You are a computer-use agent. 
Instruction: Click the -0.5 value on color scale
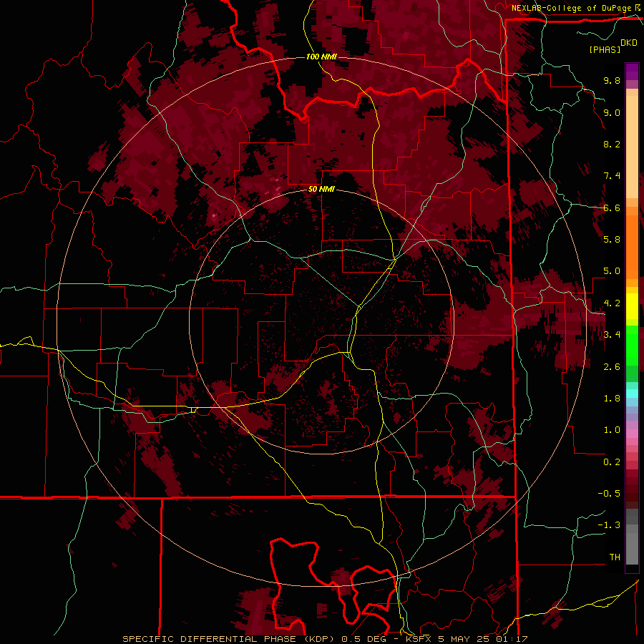tap(609, 494)
